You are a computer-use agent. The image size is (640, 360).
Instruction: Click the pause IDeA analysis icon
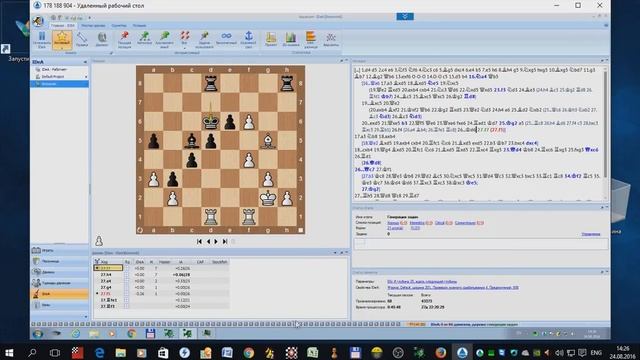(x=42, y=37)
